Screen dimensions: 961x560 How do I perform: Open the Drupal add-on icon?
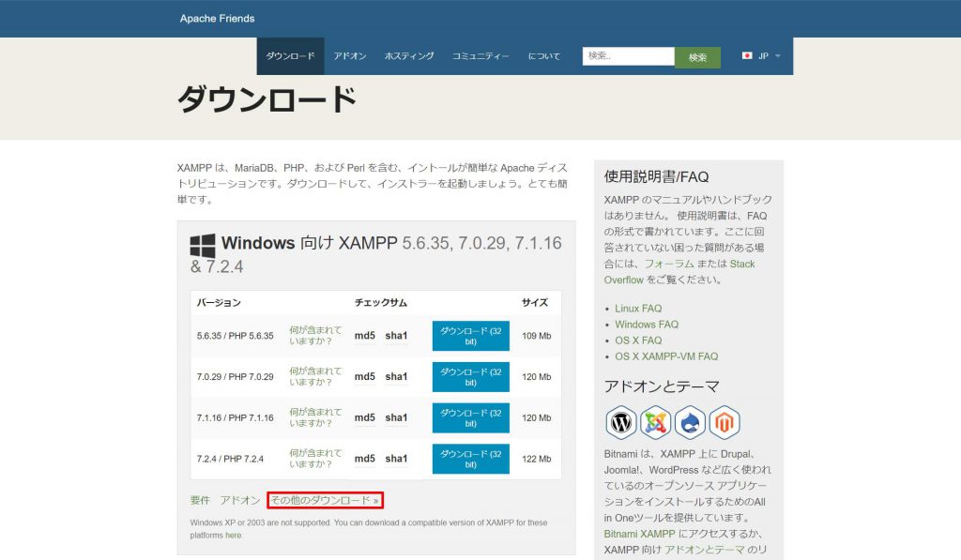[690, 422]
